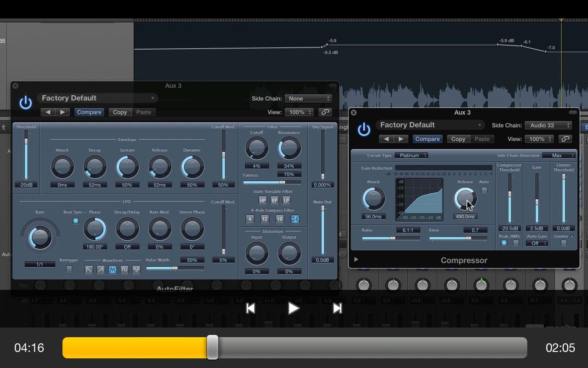Select the descending sawtooth LFO waveform
The image size is (588, 368).
89,270
